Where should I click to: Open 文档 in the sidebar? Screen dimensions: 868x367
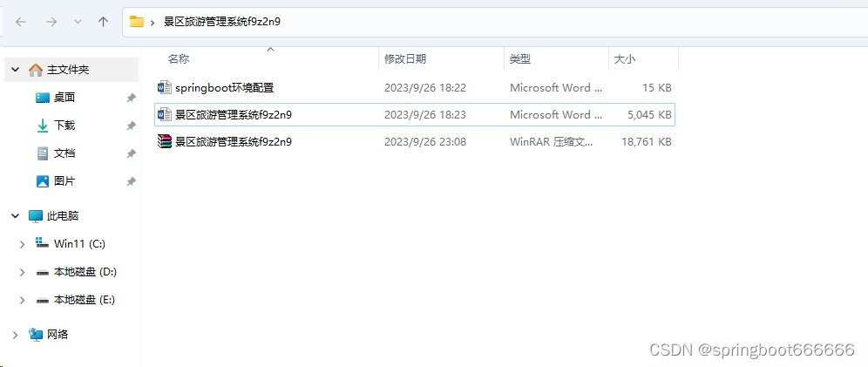64,153
